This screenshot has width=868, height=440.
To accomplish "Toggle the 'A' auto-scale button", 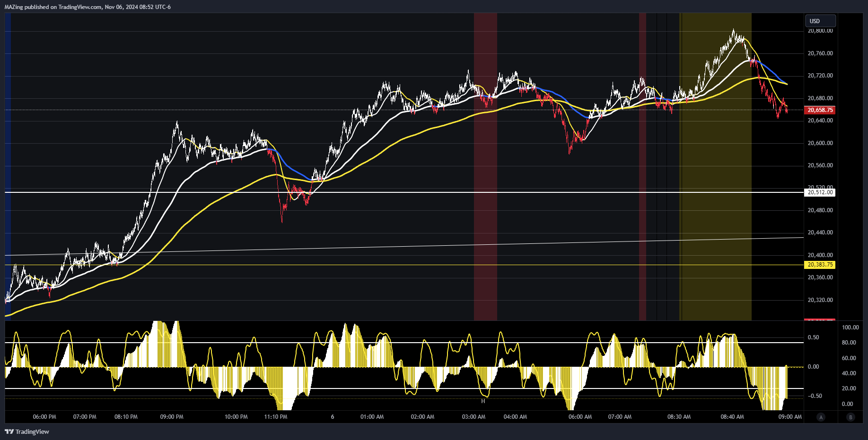I will tap(821, 417).
